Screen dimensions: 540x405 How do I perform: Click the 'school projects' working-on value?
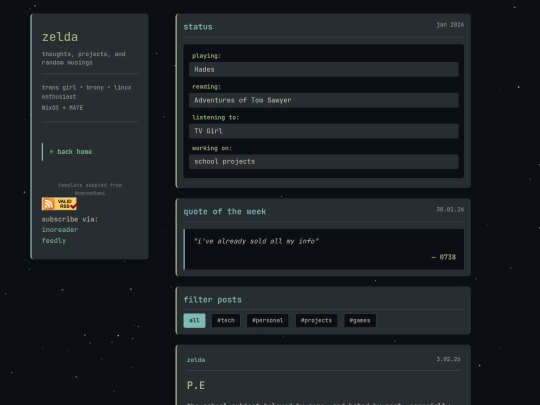tap(324, 162)
